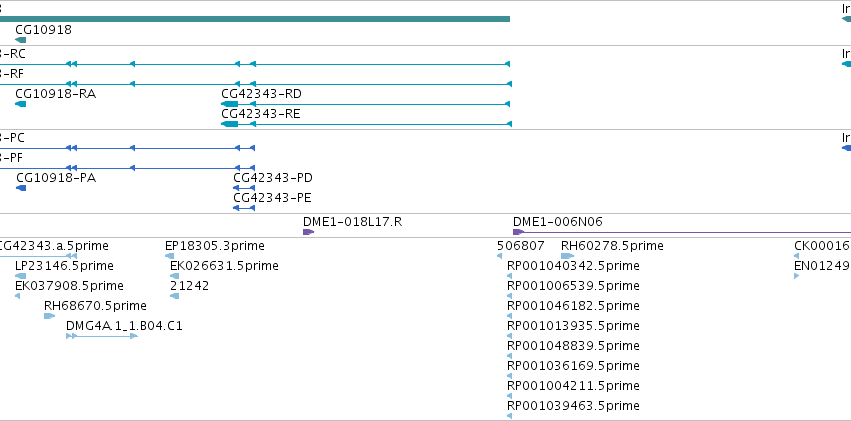Select the EP18305.3prime label
Viewport: 851px width, 421px height.
click(215, 246)
